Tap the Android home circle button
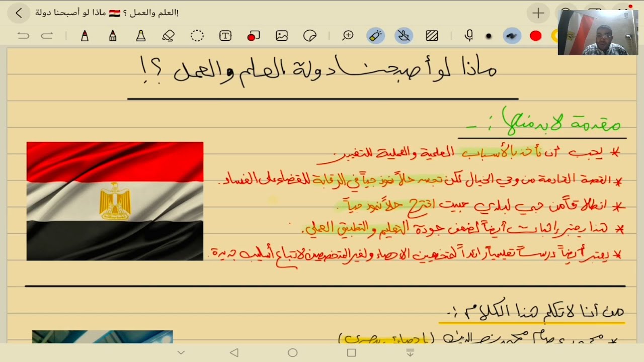The image size is (644, 362). (293, 352)
